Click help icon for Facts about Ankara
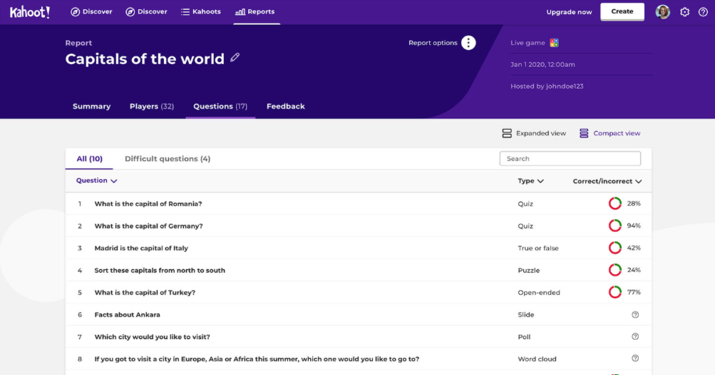This screenshot has height=375, width=715. (635, 315)
